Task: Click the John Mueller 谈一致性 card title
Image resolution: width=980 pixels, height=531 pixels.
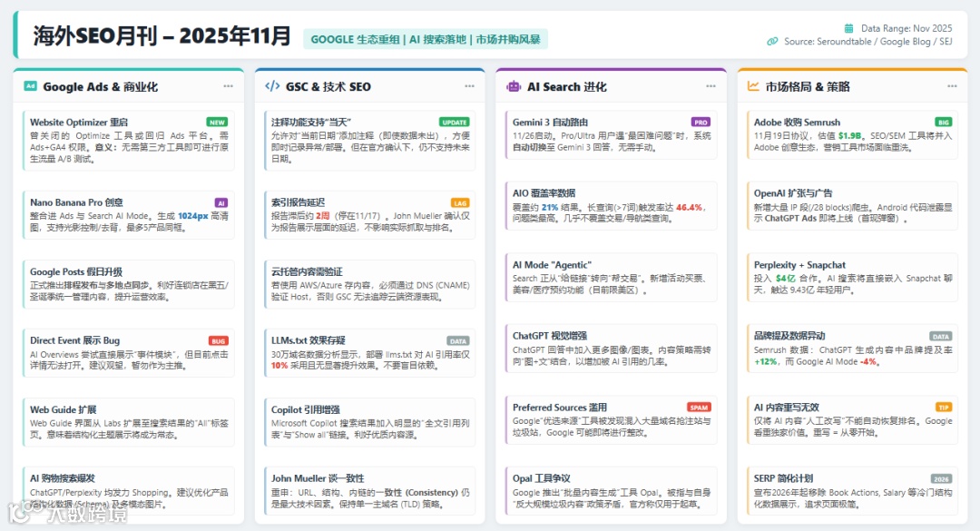Action: [318, 478]
